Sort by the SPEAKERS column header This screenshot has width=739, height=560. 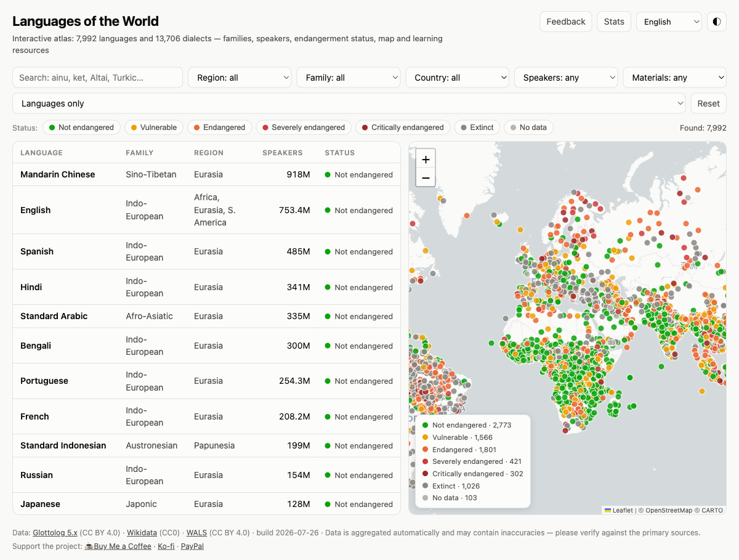283,153
